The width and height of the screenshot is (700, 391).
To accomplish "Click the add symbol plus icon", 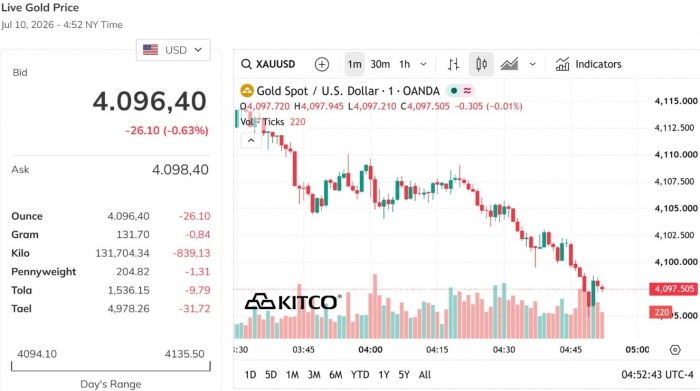I will click(x=321, y=64).
